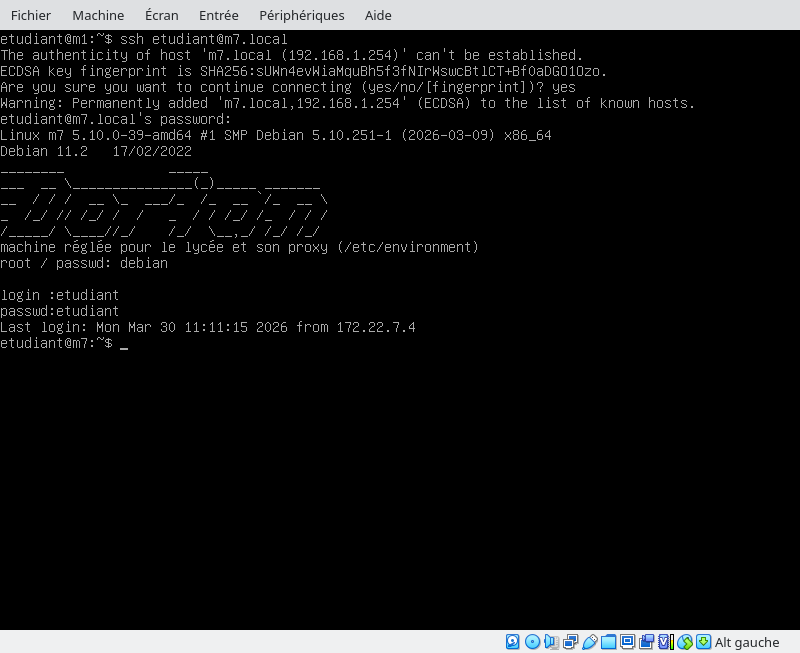Click the keyboard capture arrow icon
Screen dimensions: 800x653
(x=704, y=642)
